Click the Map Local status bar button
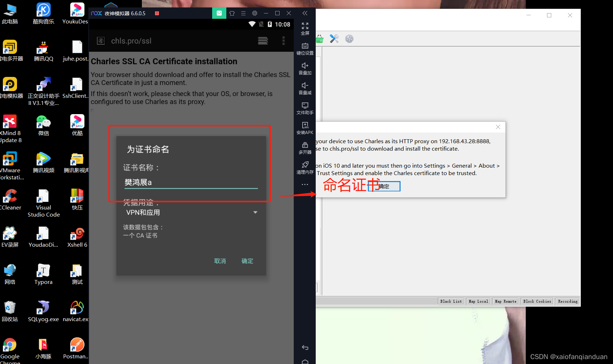613x364 pixels. pyautogui.click(x=478, y=301)
